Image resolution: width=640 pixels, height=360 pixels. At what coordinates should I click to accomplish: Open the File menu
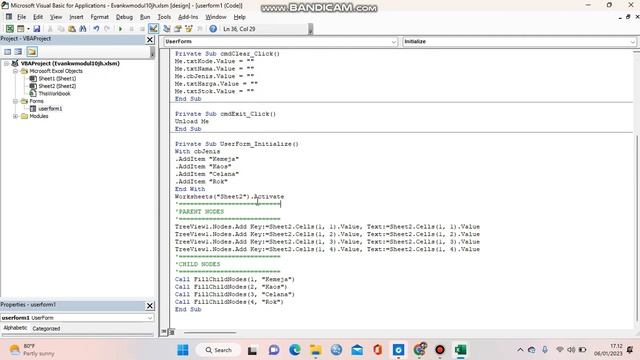[x=21, y=17]
